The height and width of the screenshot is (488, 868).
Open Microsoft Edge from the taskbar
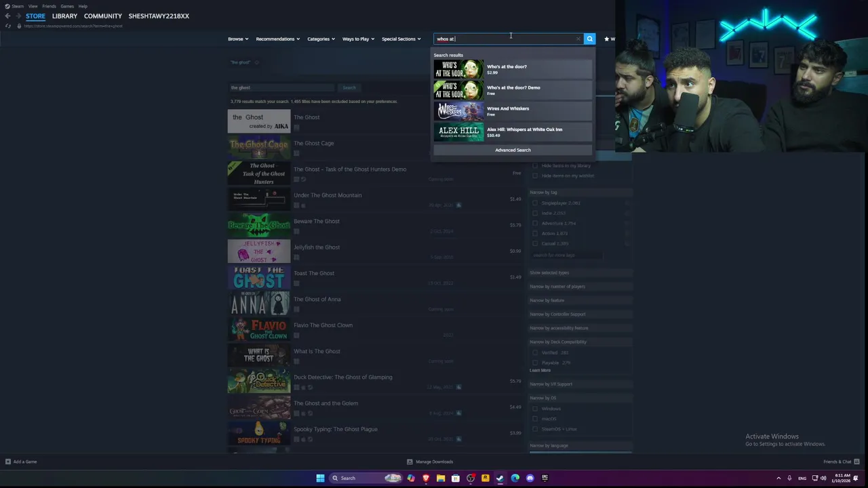(x=515, y=478)
